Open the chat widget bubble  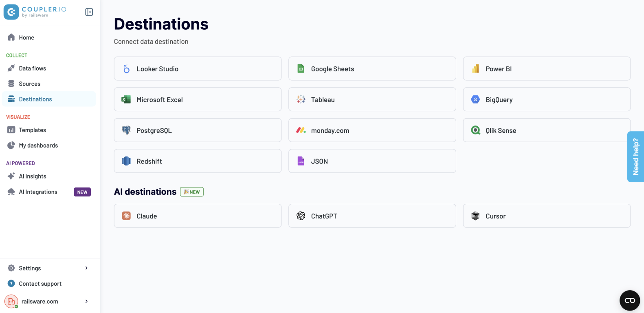[x=630, y=300]
